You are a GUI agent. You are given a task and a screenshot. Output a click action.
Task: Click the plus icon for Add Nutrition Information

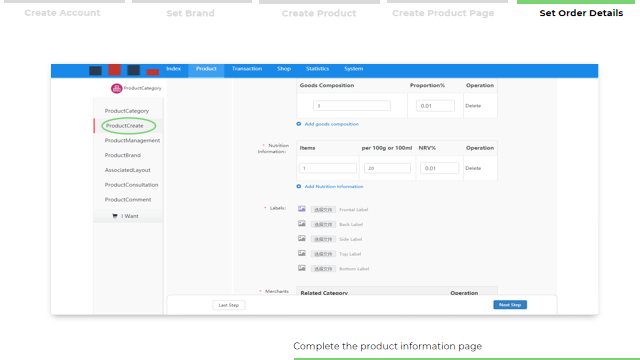coord(299,187)
